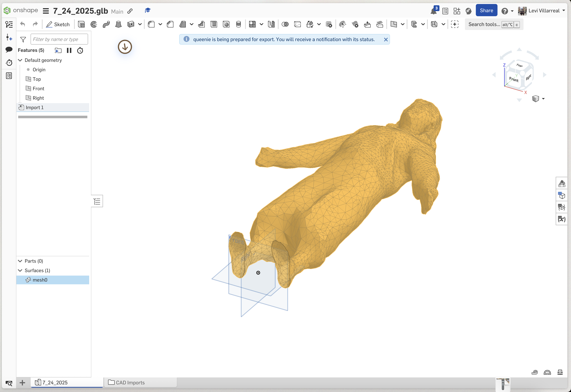Open the Appearances panel on right edge
The height and width of the screenshot is (392, 571).
[562, 184]
